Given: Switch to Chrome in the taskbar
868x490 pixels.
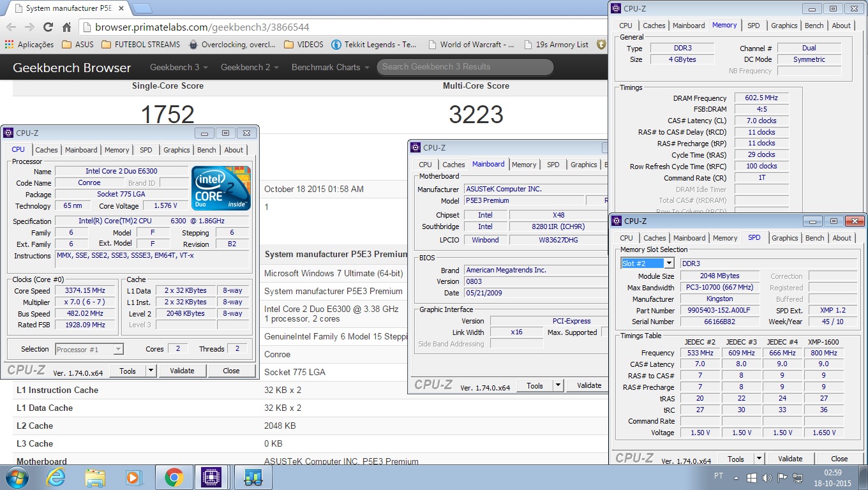Looking at the screenshot, I should coord(174,477).
